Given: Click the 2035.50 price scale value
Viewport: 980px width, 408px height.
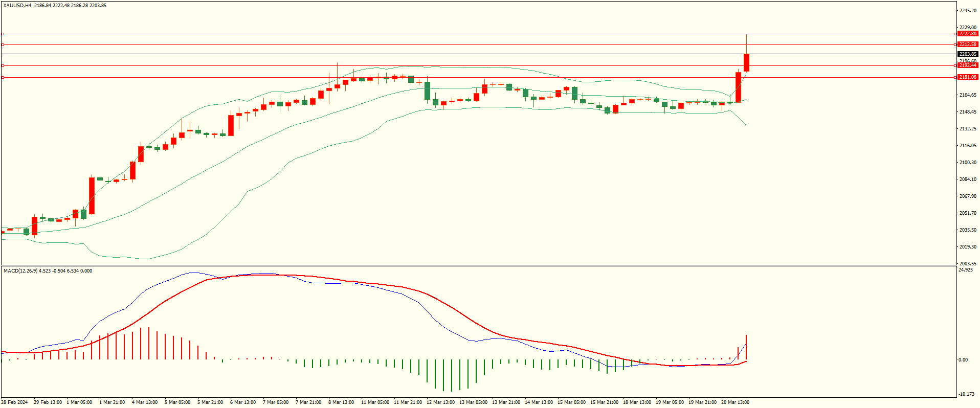Looking at the screenshot, I should tap(968, 230).
